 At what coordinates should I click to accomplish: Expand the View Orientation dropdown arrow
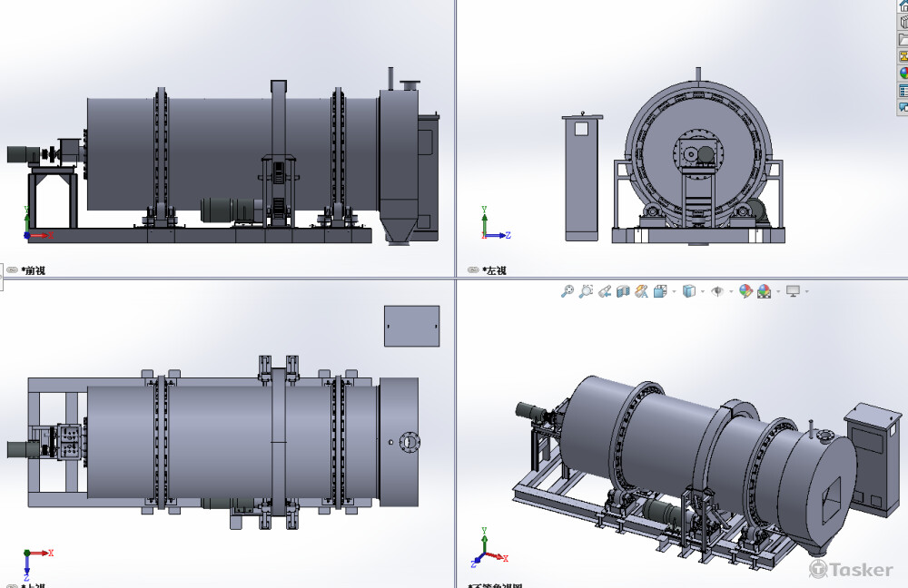pyautogui.click(x=673, y=291)
